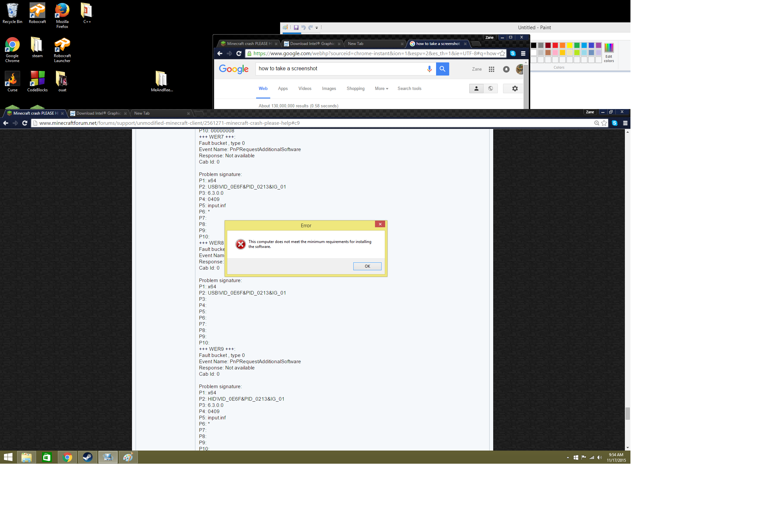Switch to 'how to take a screenshot' tab
This screenshot has height=532, width=771.
coord(437,44)
